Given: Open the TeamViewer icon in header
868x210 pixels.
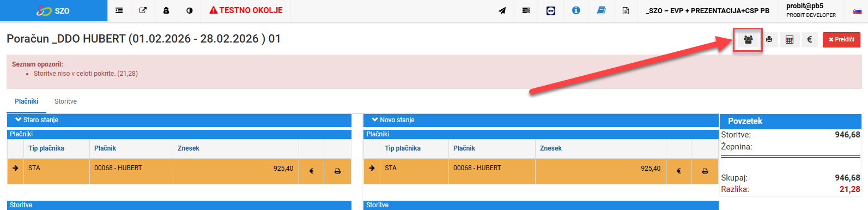Looking at the screenshot, I should pyautogui.click(x=551, y=10).
